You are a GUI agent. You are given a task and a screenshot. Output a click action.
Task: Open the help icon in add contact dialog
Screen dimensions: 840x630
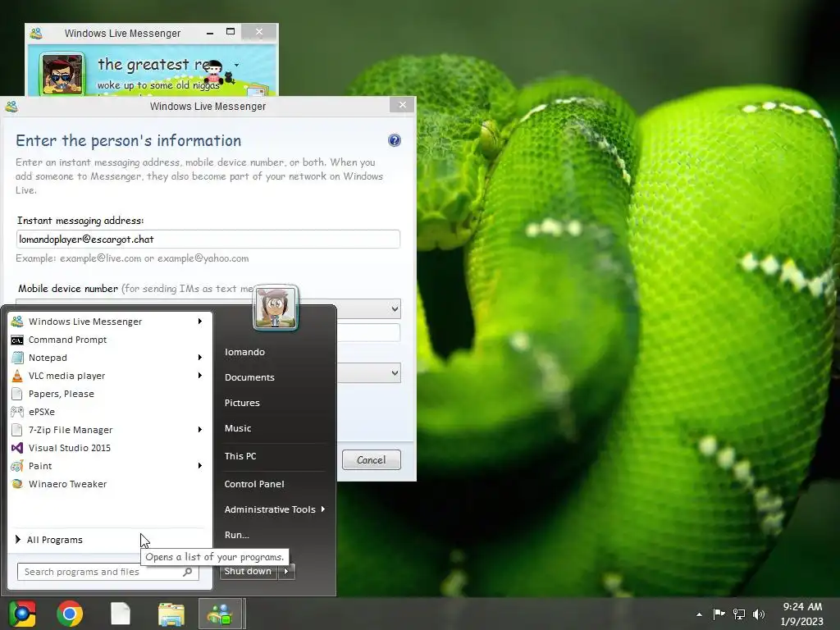tap(395, 140)
